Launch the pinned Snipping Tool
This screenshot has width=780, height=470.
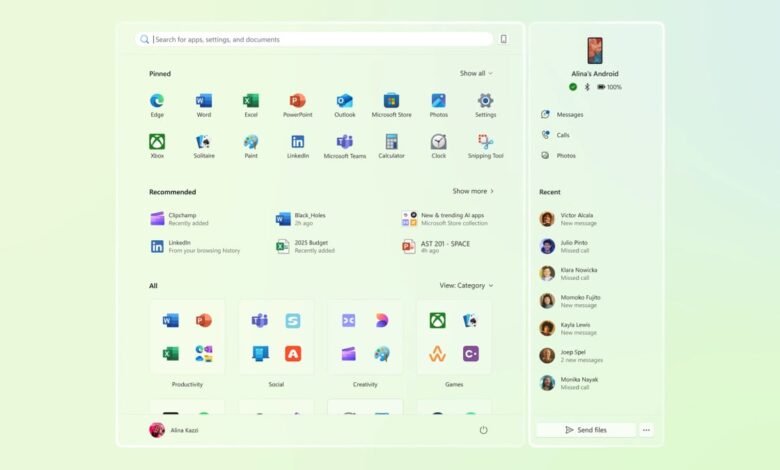point(486,146)
